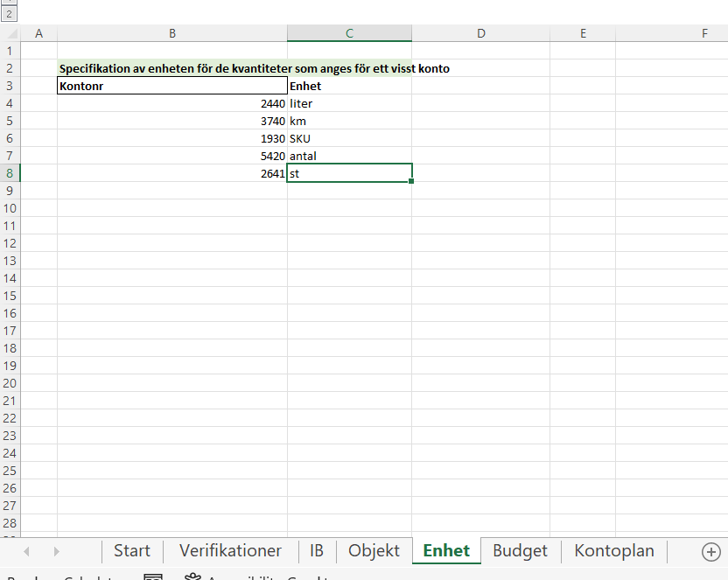Screen dimensions: 728x580
Task: Select the cell containing liter
Action: [x=349, y=103]
